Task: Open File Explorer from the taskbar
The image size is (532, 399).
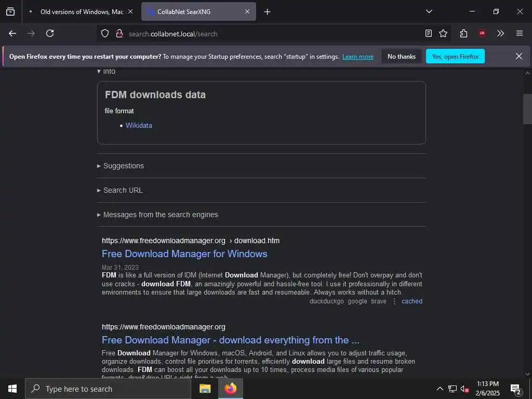Action: 205,389
